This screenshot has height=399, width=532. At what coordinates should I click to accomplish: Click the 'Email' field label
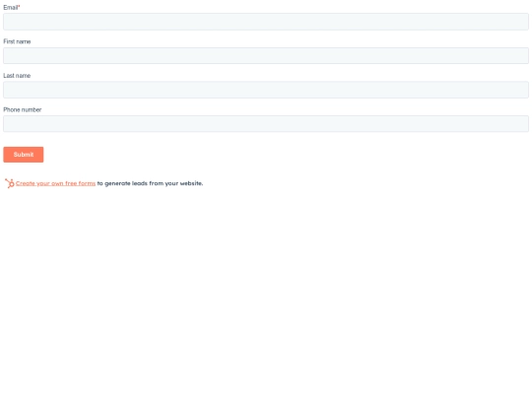pos(12,8)
